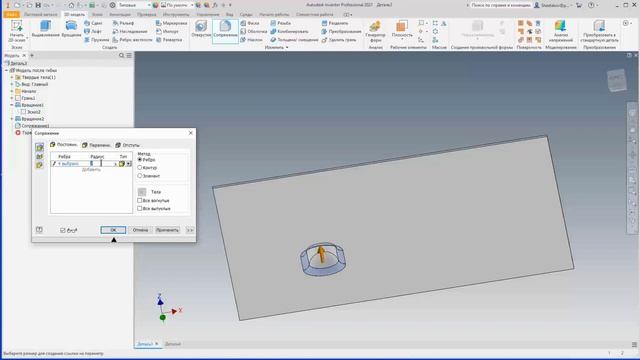This screenshot has width=640, height=360.
Task: Open the Изменить panel dropdown
Action: (276, 47)
